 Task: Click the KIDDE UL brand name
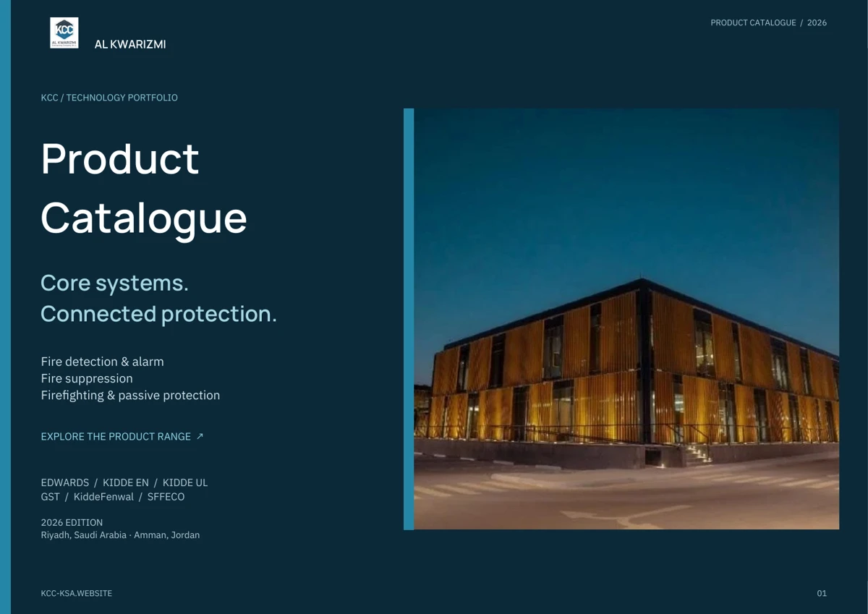185,482
